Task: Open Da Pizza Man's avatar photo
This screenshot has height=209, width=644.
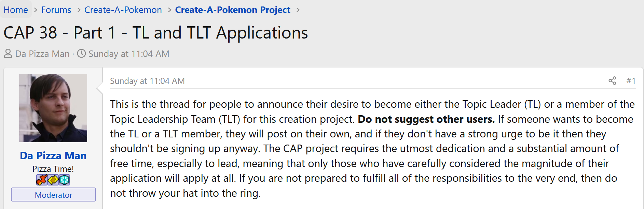Action: [53, 108]
